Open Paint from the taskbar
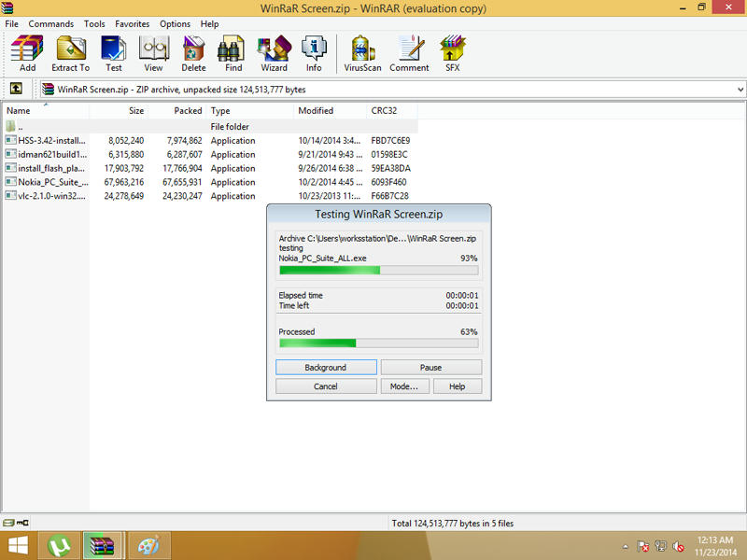Viewport: 747px width, 560px height. pyautogui.click(x=149, y=546)
